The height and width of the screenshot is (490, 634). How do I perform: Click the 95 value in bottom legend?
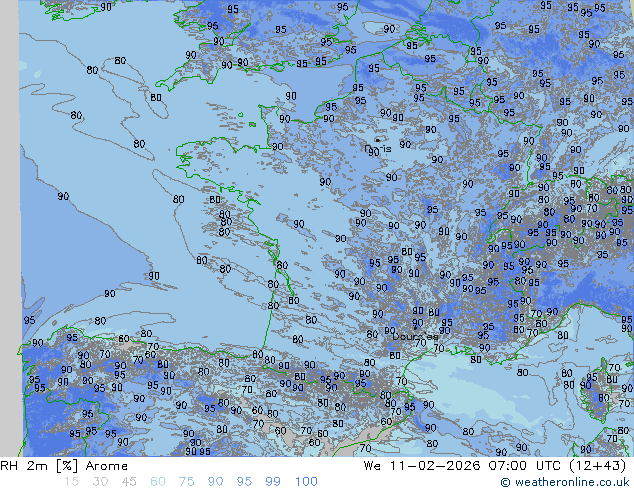pyautogui.click(x=244, y=482)
